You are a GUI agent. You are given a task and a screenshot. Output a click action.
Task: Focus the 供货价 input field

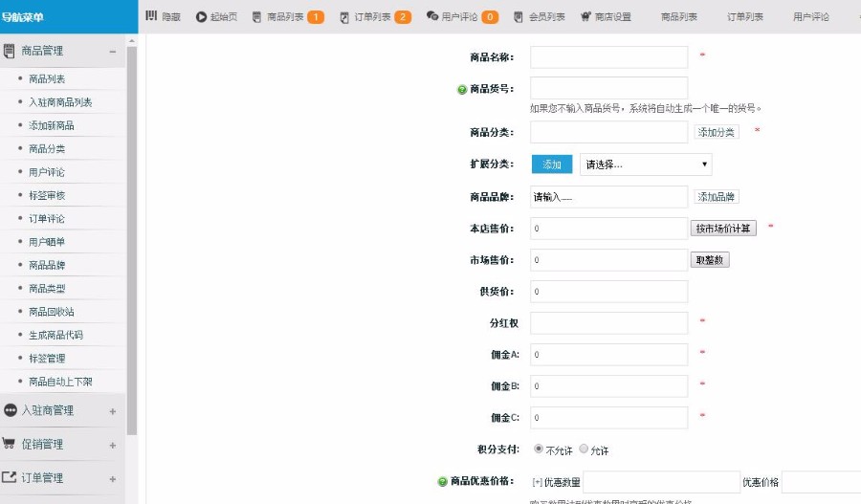click(x=608, y=292)
